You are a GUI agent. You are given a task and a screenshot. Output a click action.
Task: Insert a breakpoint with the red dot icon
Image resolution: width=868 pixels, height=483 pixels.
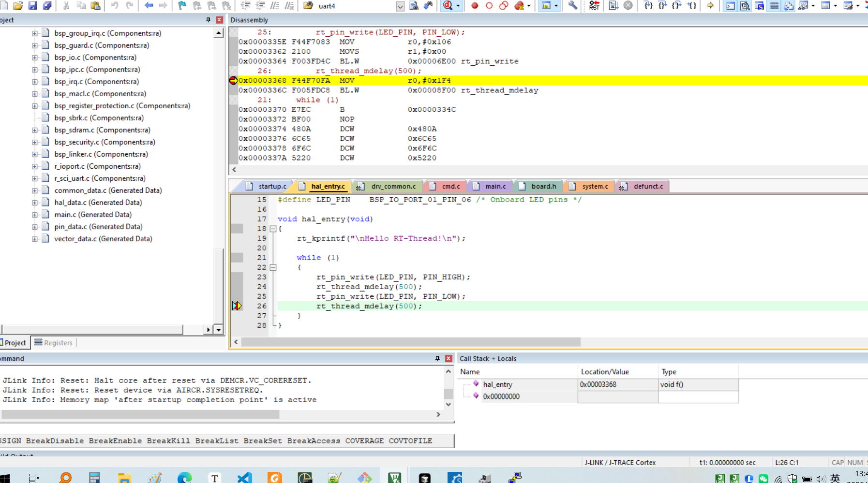[475, 6]
